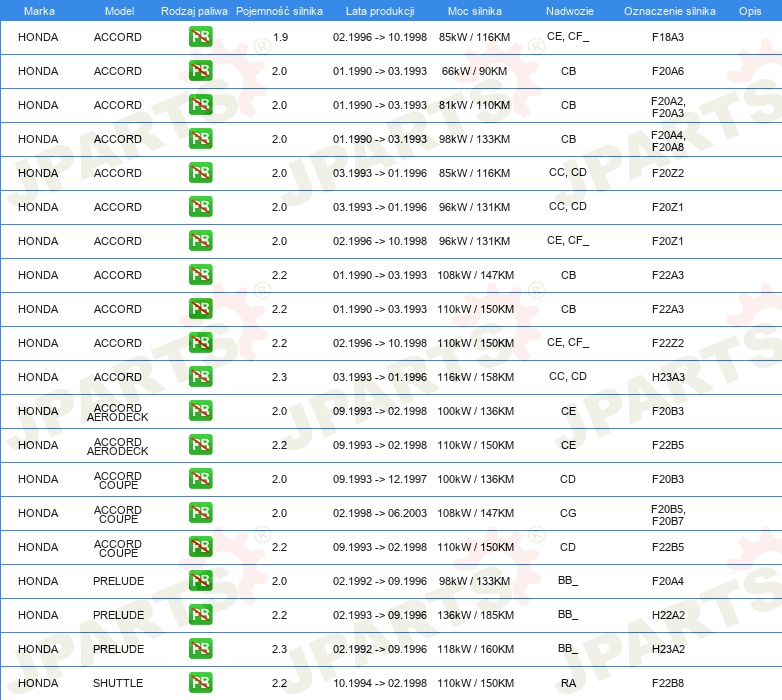Click the power value 118kW / 160KM
The height and width of the screenshot is (700, 782).
475,649
